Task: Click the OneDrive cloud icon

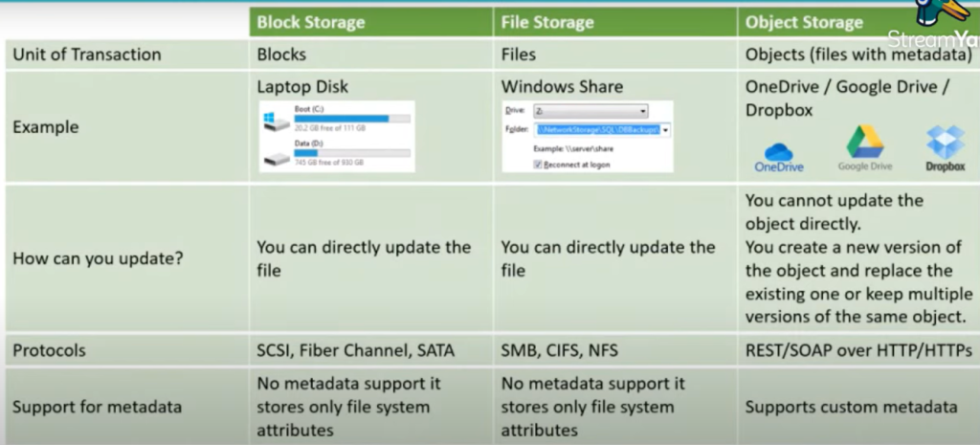Action: coord(778,152)
